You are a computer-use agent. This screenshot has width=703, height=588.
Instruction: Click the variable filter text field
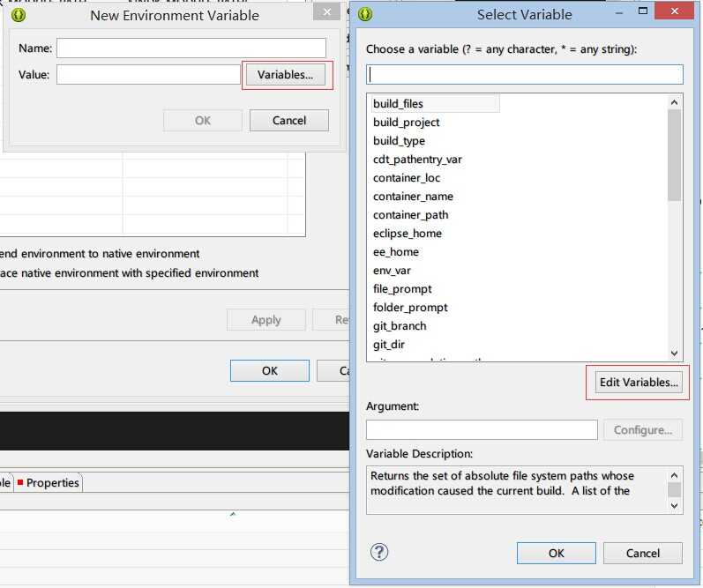click(525, 74)
